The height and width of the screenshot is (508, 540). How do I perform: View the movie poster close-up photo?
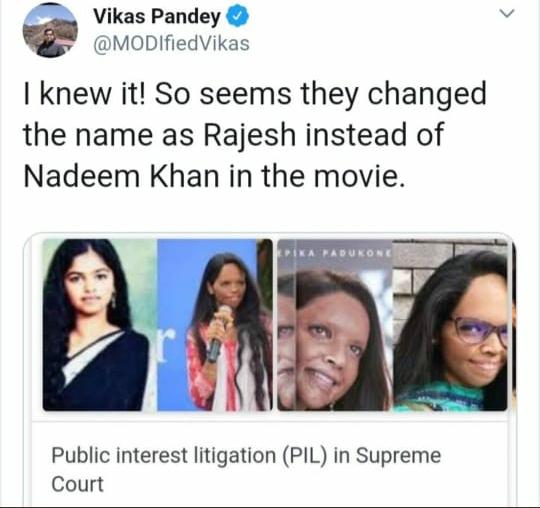point(335,325)
